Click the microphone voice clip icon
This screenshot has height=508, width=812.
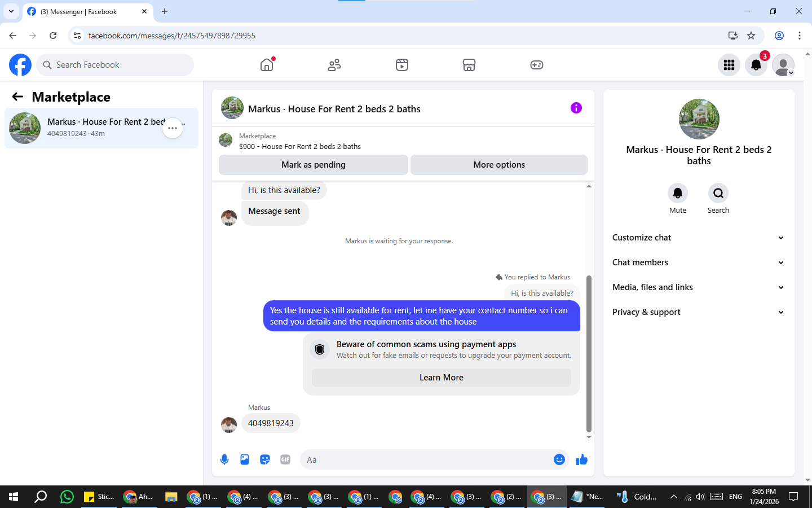click(224, 459)
